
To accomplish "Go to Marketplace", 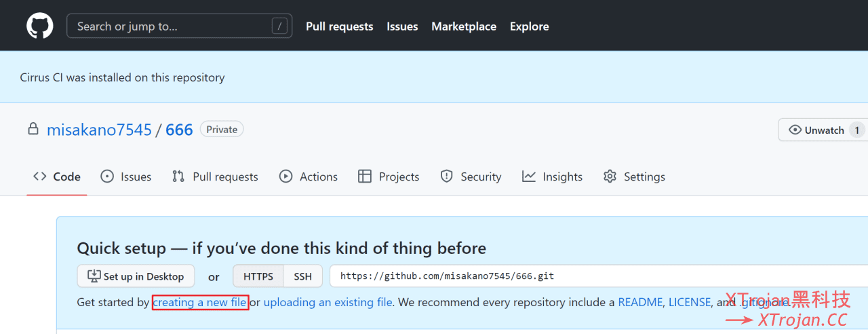I will (464, 26).
